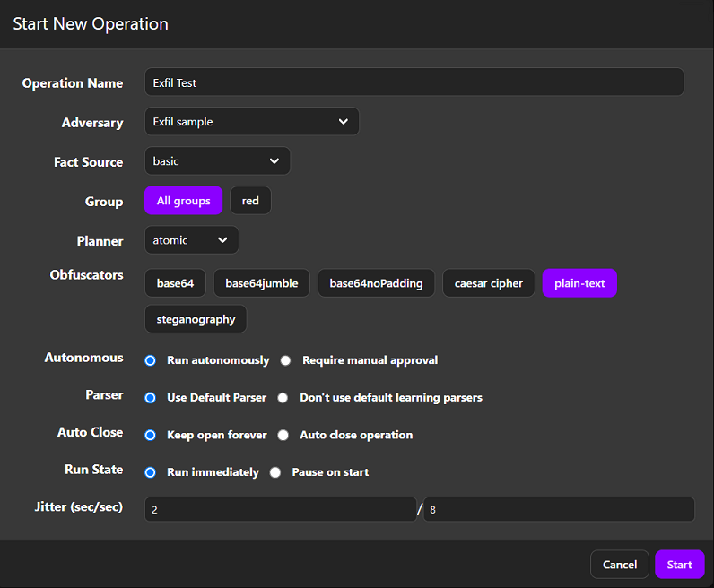Enable 'Auto close operation' radio option
This screenshot has width=714, height=588.
(283, 435)
